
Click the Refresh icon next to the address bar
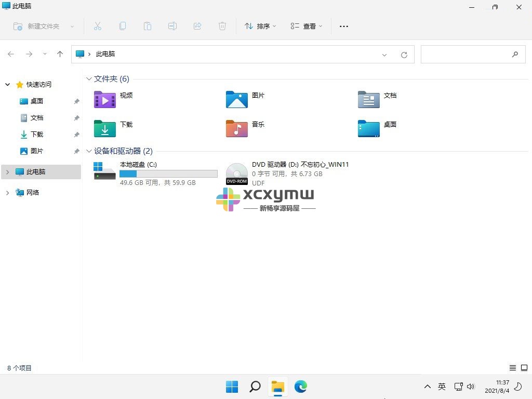[x=404, y=54]
